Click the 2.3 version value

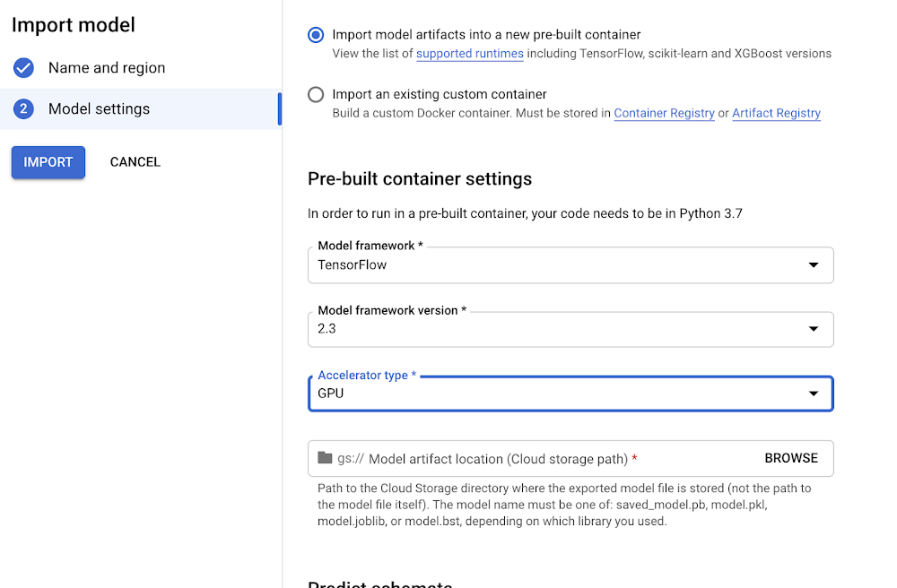[327, 329]
